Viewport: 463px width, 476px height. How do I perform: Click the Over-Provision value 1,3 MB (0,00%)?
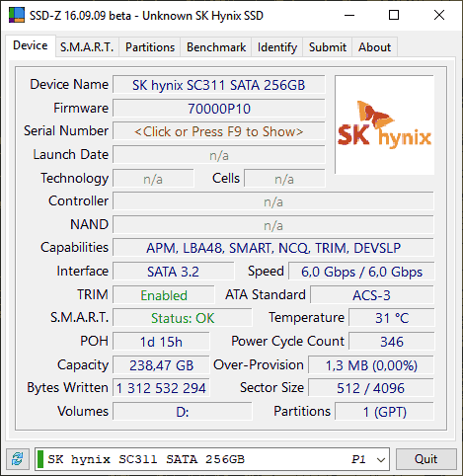click(371, 365)
